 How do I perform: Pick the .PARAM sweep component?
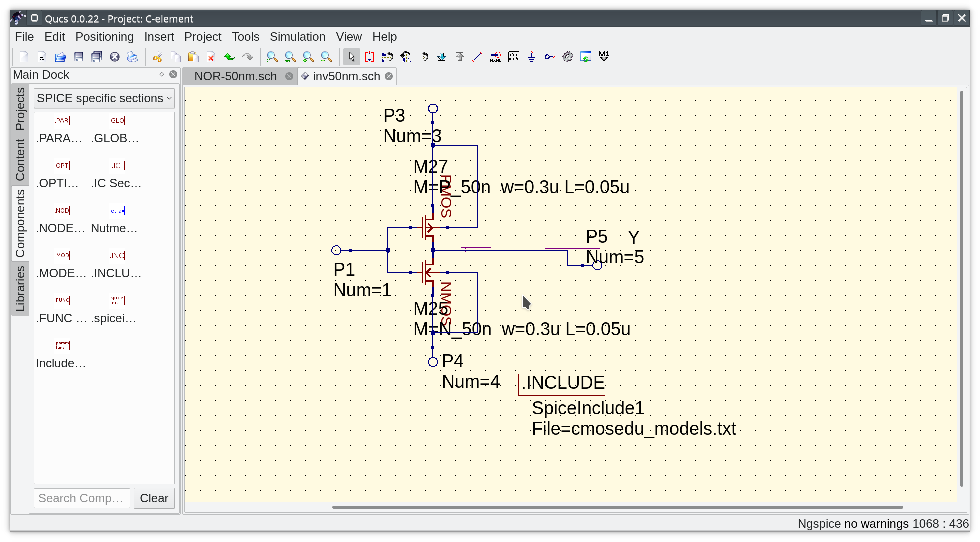tap(61, 120)
